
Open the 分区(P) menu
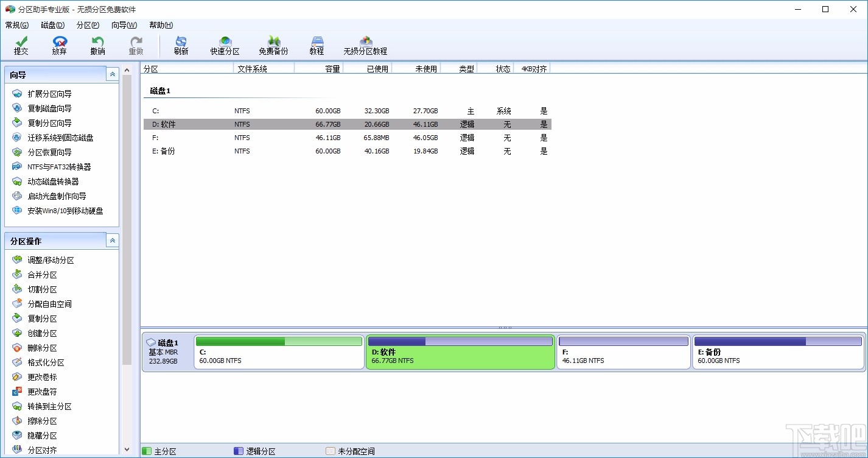point(88,25)
